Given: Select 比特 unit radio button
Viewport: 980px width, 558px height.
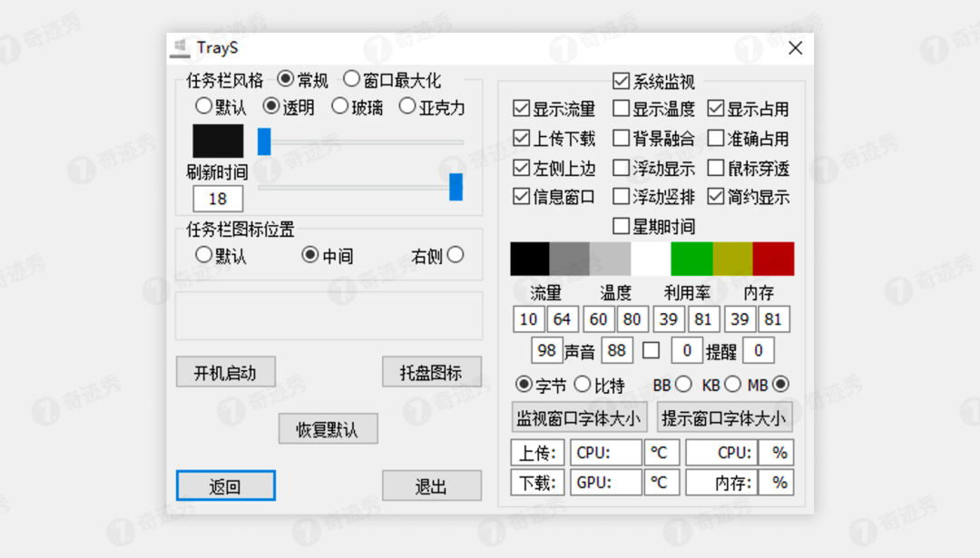Looking at the screenshot, I should [582, 385].
